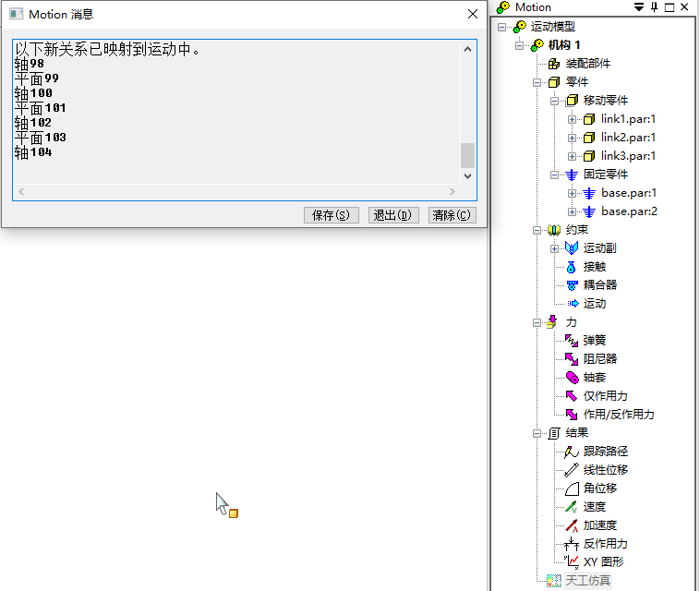Screen dimensions: 700x591
Task: Click the link1.par:1 part icon
Action: [x=589, y=119]
